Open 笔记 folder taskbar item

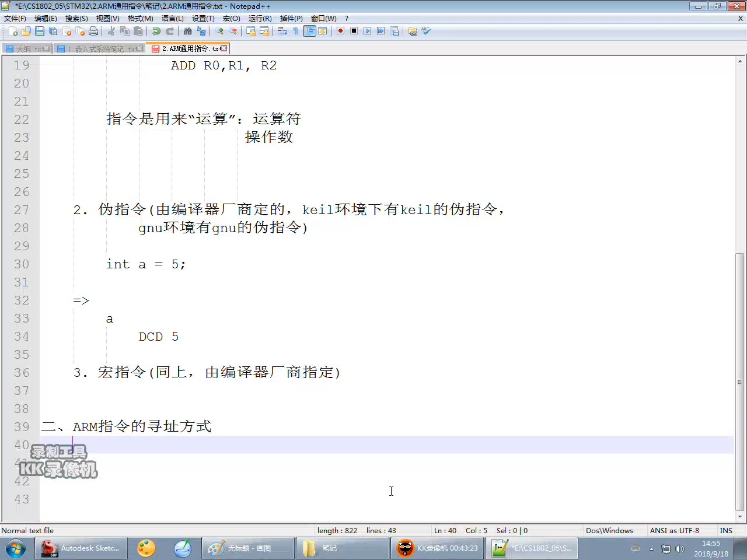tap(343, 548)
